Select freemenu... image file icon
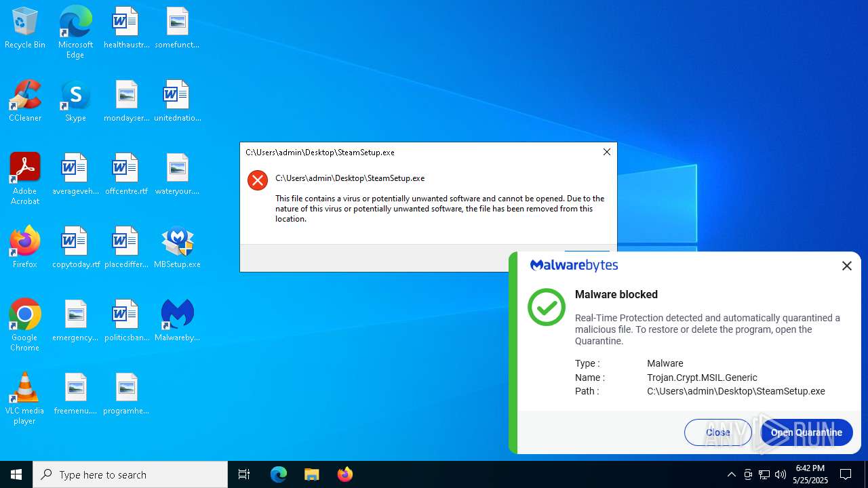 (75, 394)
